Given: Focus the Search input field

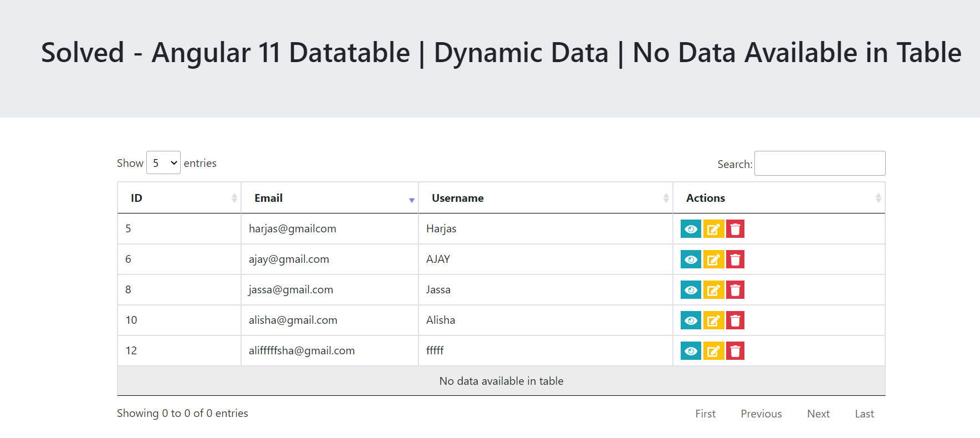Looking at the screenshot, I should 819,164.
